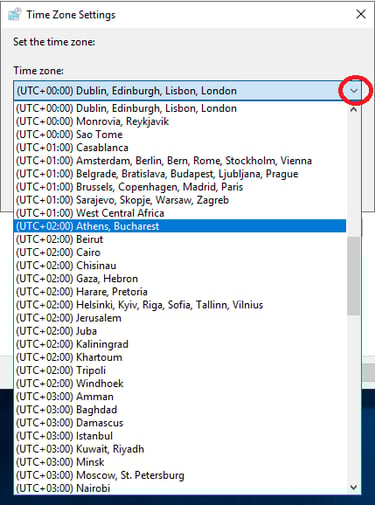Select (UTC+02:00) Athens, Bucharest option
The width and height of the screenshot is (375, 505).
pos(180,226)
